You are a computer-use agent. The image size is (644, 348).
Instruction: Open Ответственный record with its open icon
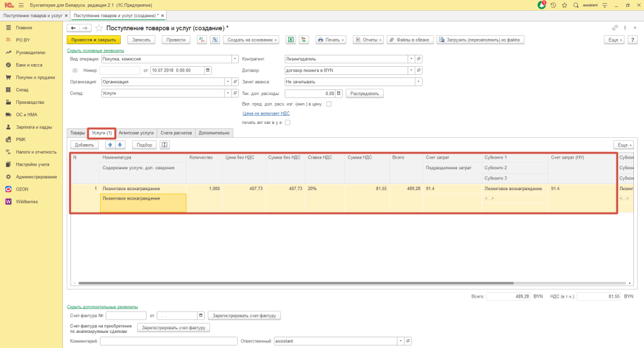[408, 341]
